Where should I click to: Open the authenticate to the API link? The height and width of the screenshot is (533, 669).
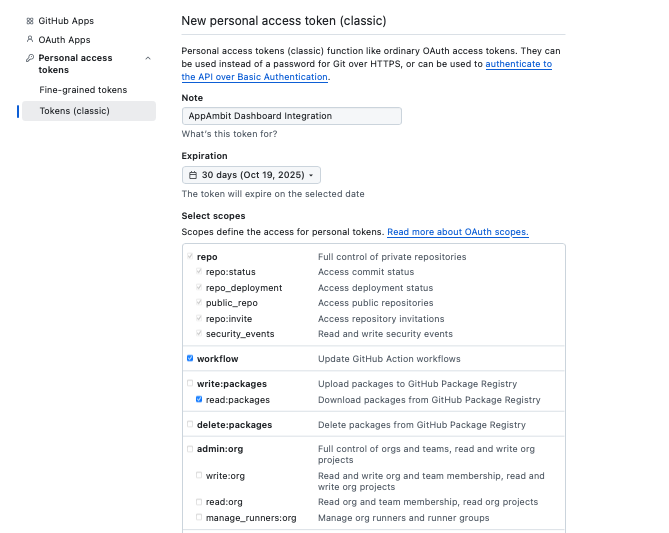point(518,64)
